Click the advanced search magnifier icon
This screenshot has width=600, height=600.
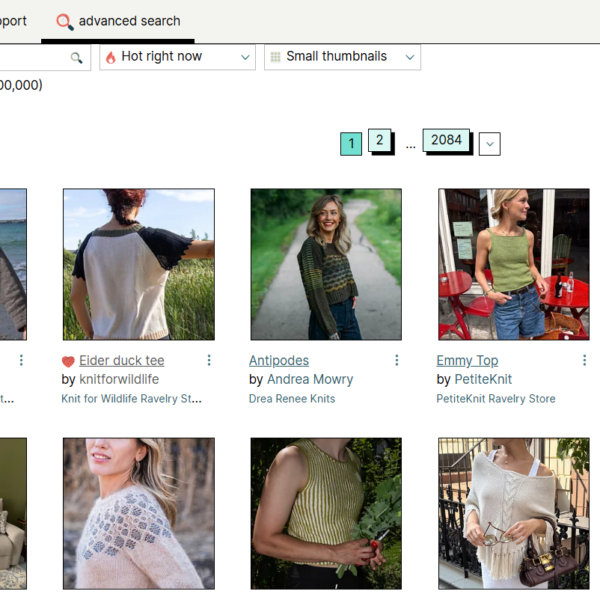click(65, 22)
